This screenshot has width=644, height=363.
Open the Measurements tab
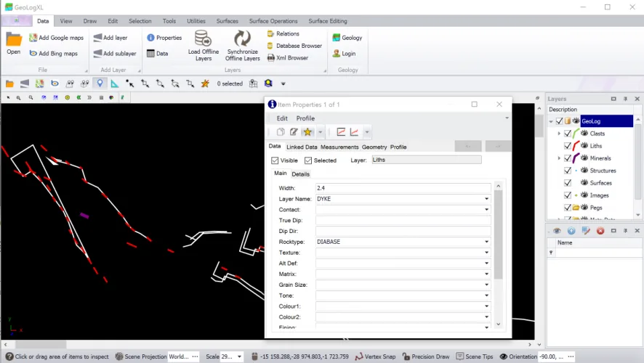point(339,147)
